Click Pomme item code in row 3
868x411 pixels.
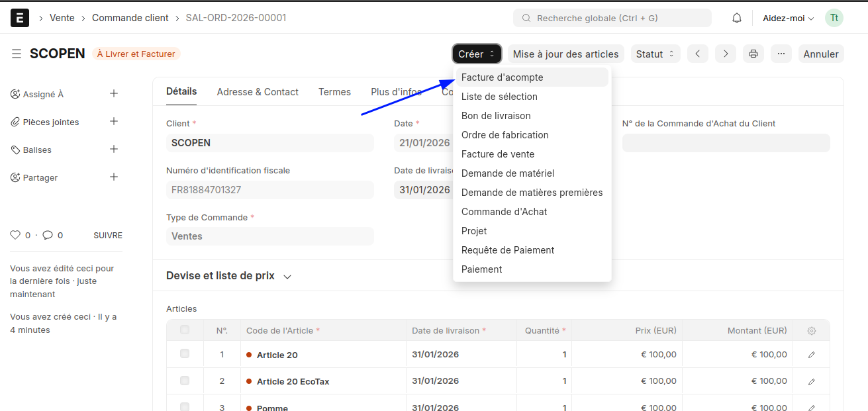coord(272,408)
